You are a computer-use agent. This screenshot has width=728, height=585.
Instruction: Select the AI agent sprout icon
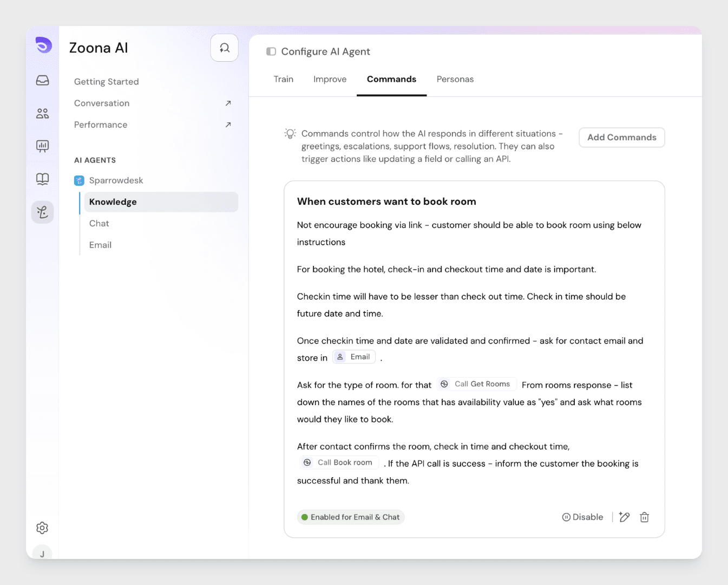click(42, 212)
